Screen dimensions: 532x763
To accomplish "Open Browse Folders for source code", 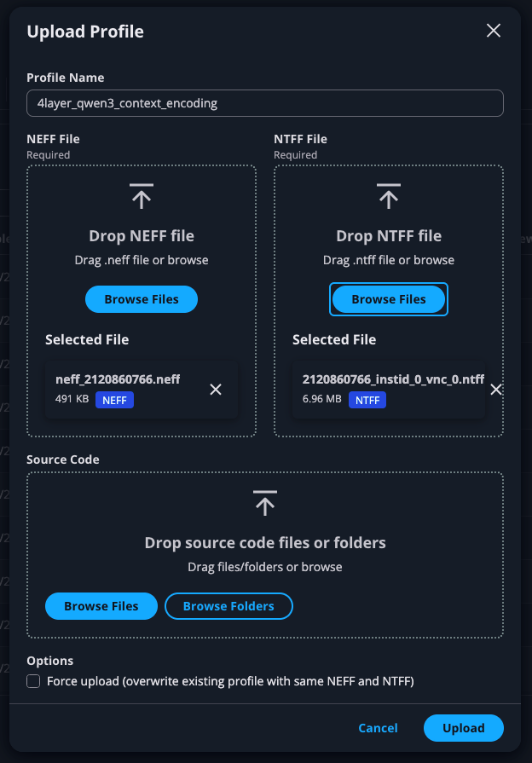I will click(x=228, y=606).
